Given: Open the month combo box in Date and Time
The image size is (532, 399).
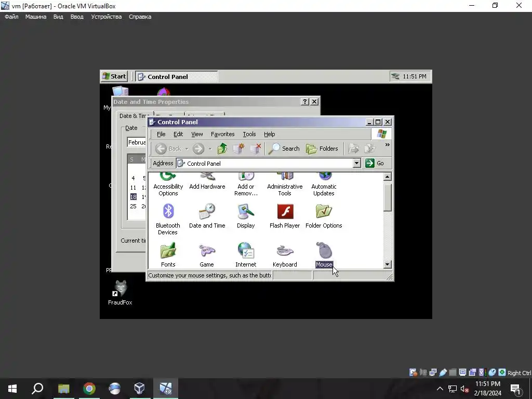Looking at the screenshot, I should coord(137,142).
